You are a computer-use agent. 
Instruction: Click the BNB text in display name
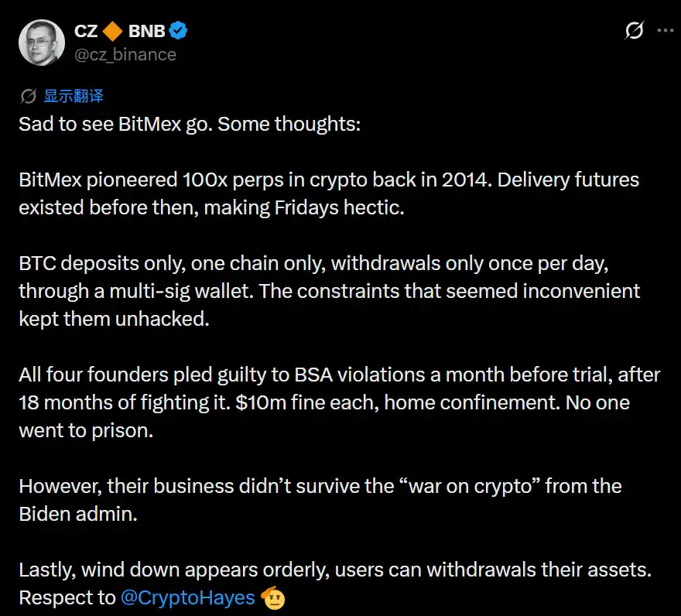[x=147, y=31]
